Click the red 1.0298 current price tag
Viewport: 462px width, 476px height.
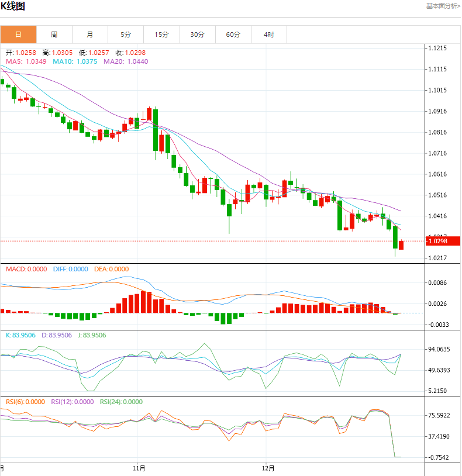point(443,241)
